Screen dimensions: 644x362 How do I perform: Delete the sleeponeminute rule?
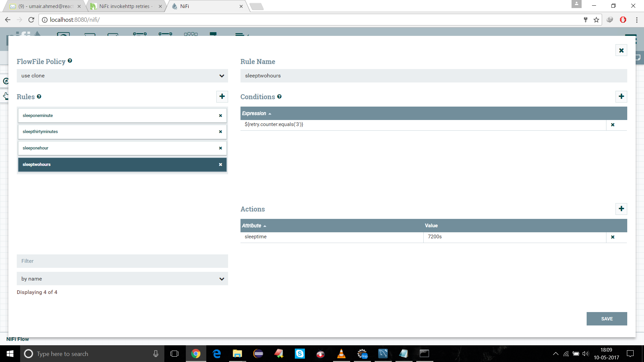pyautogui.click(x=220, y=115)
